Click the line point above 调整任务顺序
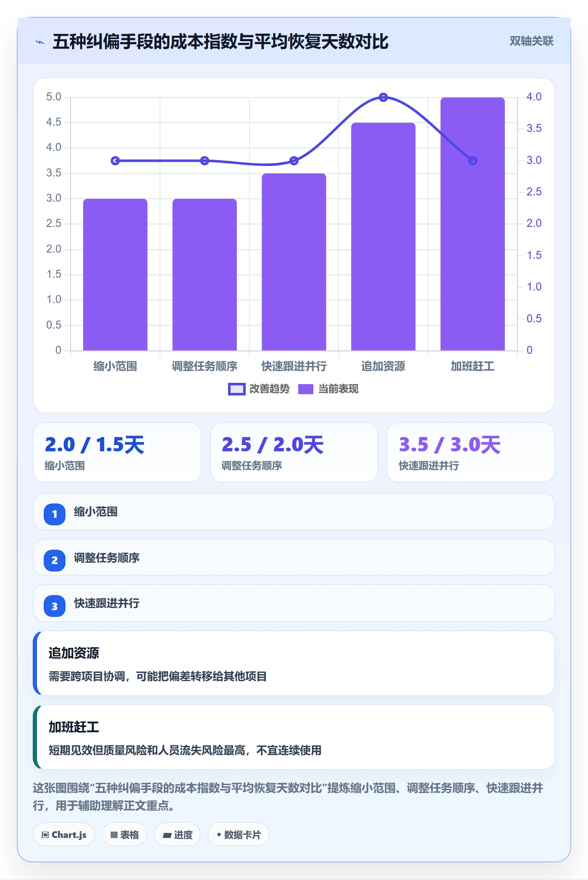This screenshot has width=588, height=880. (205, 161)
